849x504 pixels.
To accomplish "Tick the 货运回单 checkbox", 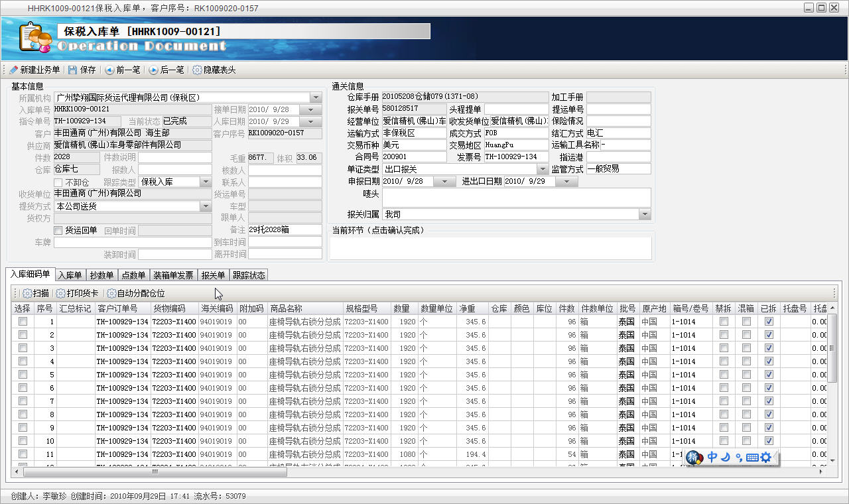I will (x=58, y=231).
